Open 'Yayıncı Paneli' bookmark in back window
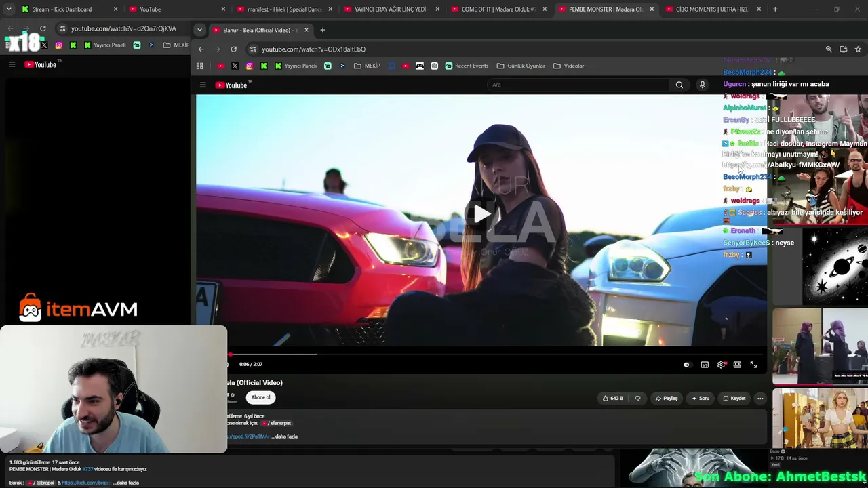This screenshot has width=868, height=488. 105,45
